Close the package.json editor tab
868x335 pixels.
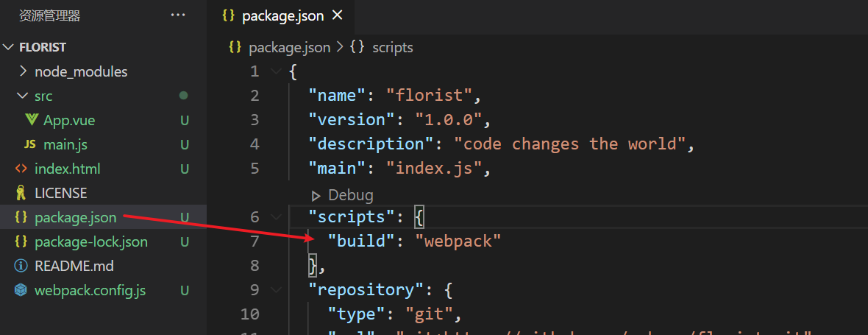point(337,16)
